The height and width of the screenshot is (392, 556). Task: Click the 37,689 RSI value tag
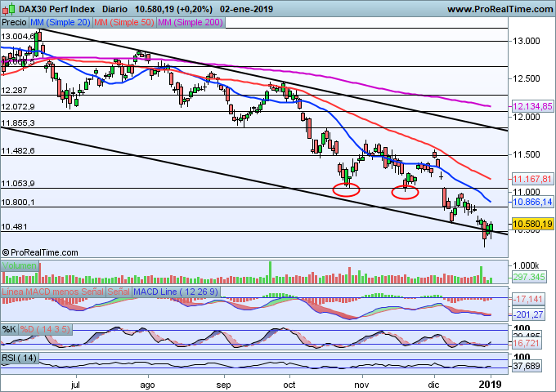(x=527, y=366)
